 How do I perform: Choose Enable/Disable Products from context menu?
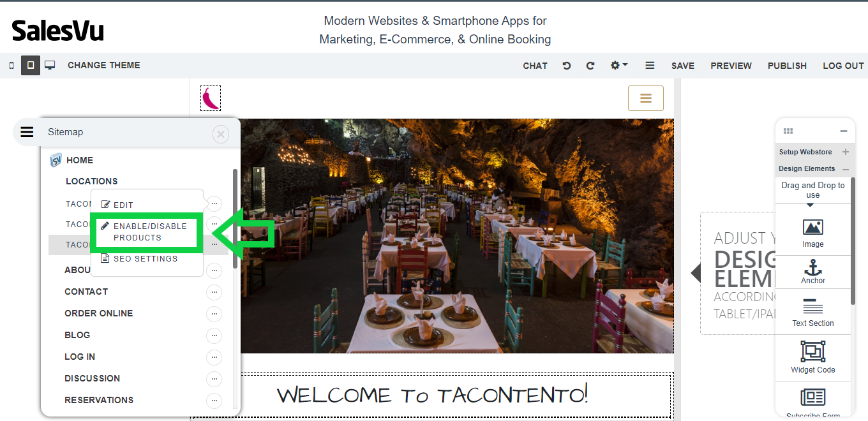point(150,232)
